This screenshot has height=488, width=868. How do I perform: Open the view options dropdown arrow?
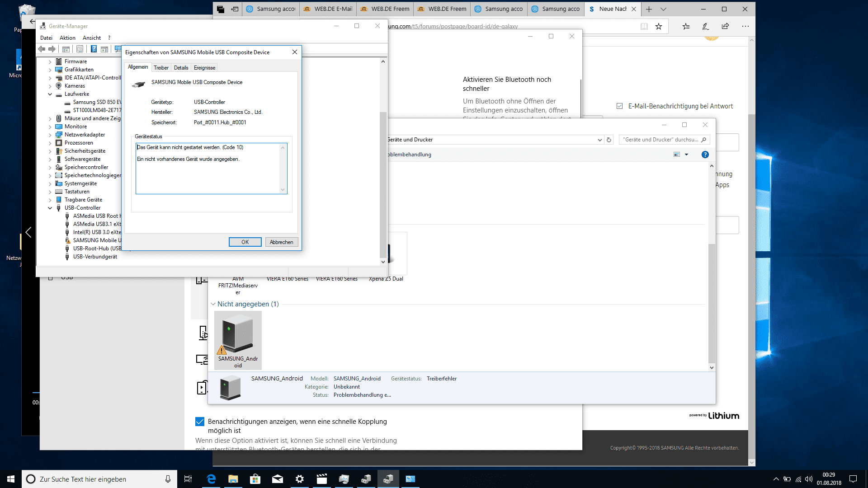tap(686, 155)
